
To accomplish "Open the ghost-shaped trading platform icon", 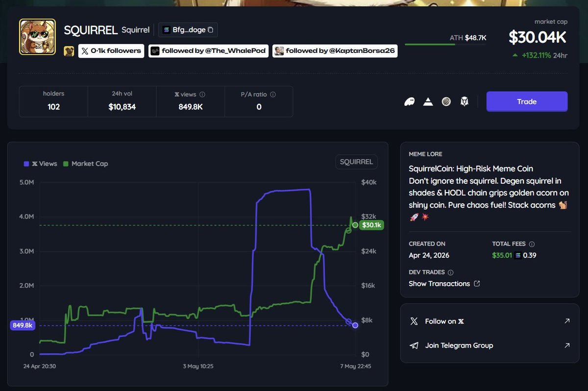I will point(410,102).
